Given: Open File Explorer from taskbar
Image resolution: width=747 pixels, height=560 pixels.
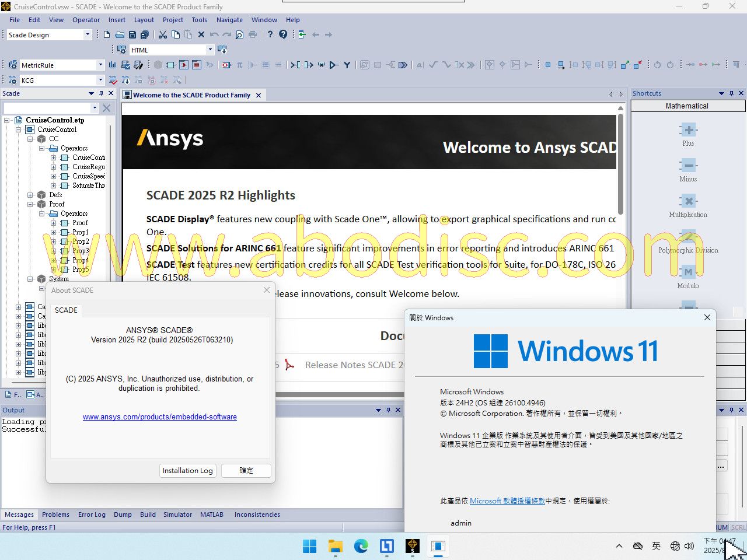Looking at the screenshot, I should tap(336, 546).
